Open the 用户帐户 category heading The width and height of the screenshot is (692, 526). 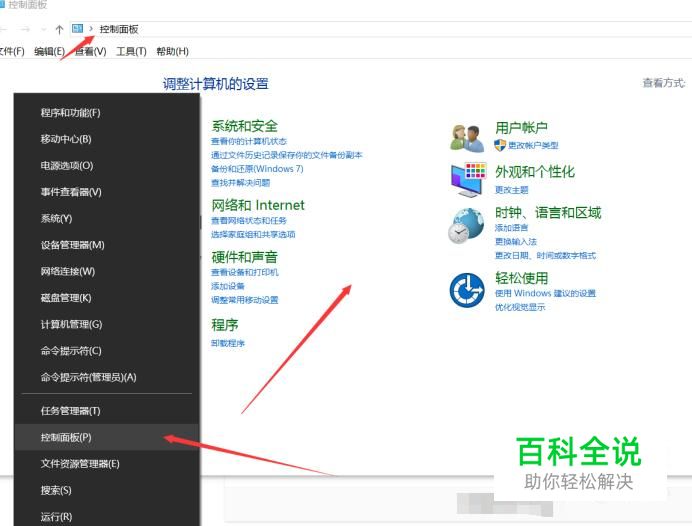pyautogui.click(x=522, y=128)
